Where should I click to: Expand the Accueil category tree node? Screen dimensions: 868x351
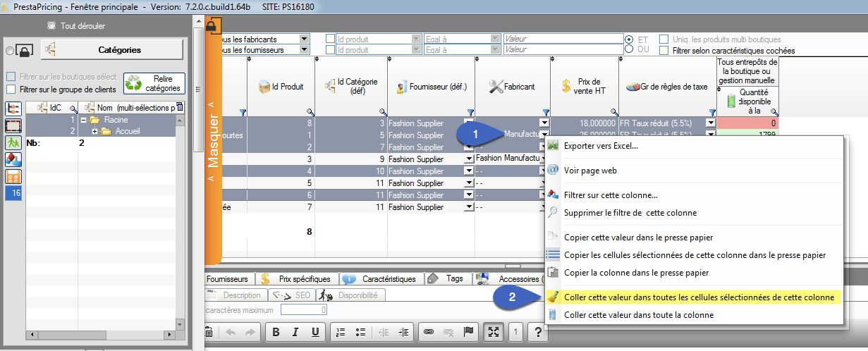point(94,131)
